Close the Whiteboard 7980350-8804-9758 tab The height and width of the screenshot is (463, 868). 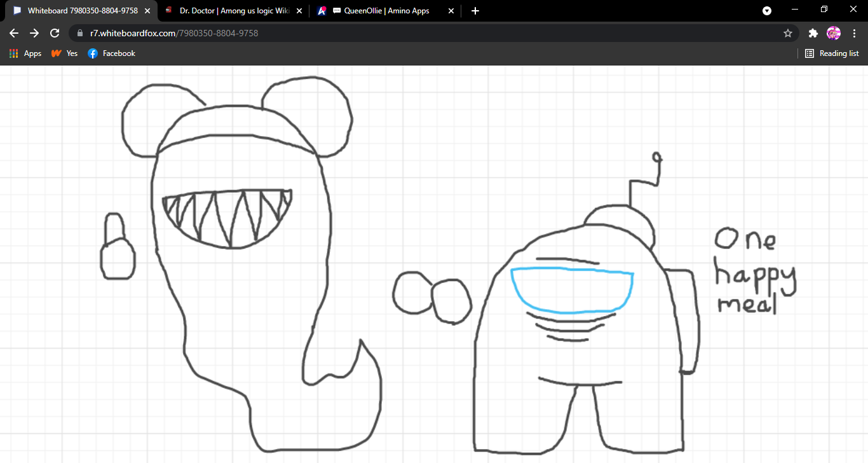[147, 11]
